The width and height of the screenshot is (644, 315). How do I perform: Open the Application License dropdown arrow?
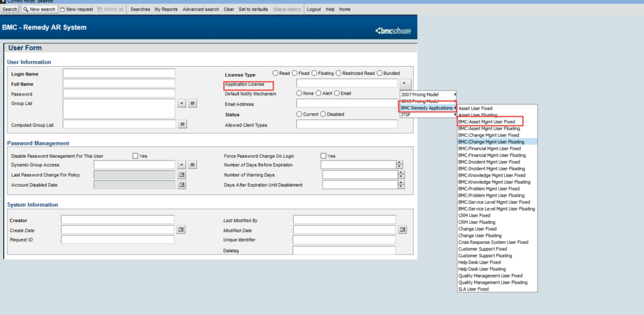[405, 83]
